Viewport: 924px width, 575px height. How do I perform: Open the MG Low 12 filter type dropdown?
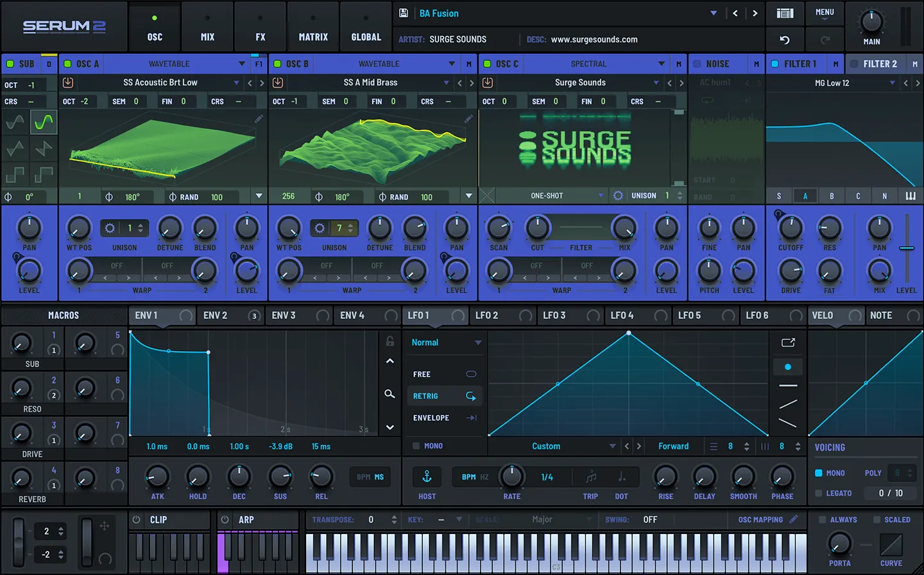pyautogui.click(x=893, y=83)
